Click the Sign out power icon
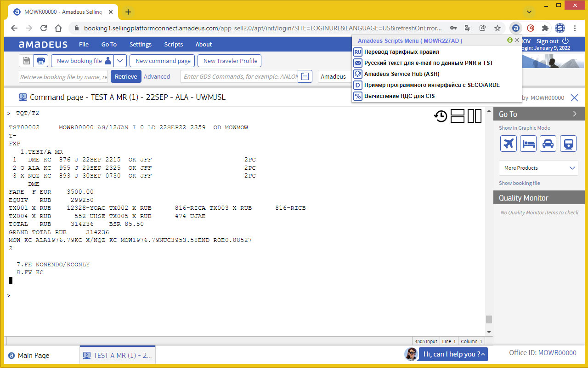The image size is (588, 368). coord(565,41)
